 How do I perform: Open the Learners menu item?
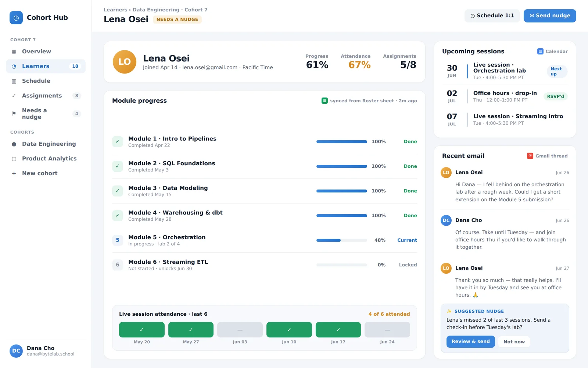coord(46,66)
